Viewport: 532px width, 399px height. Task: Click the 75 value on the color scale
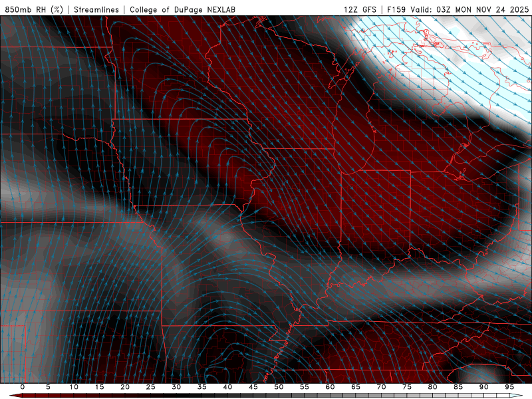pos(407,387)
